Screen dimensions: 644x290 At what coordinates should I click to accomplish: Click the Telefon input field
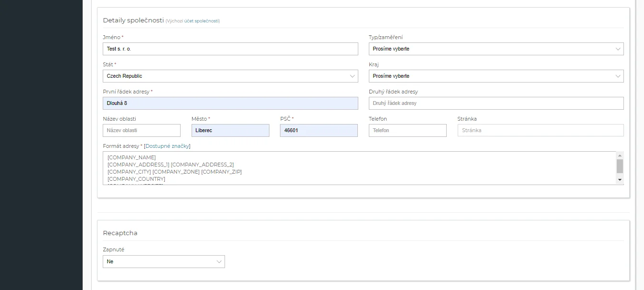click(407, 131)
